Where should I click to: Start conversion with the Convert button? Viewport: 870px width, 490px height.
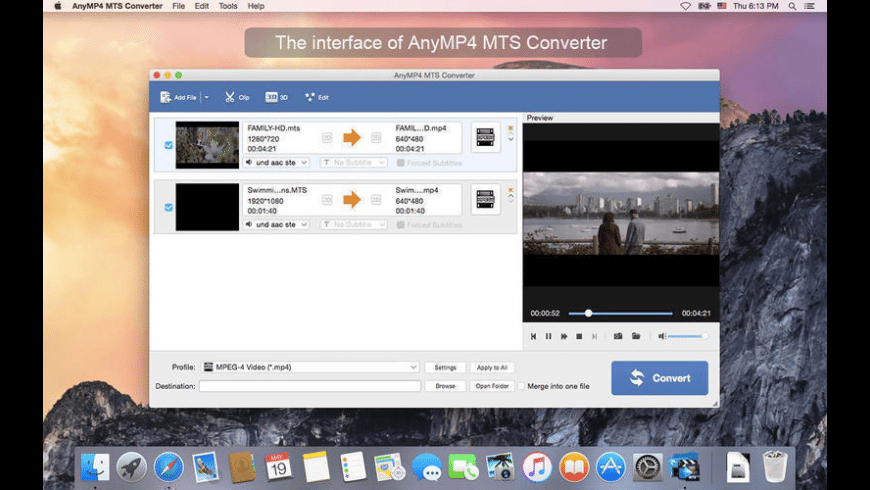(660, 378)
